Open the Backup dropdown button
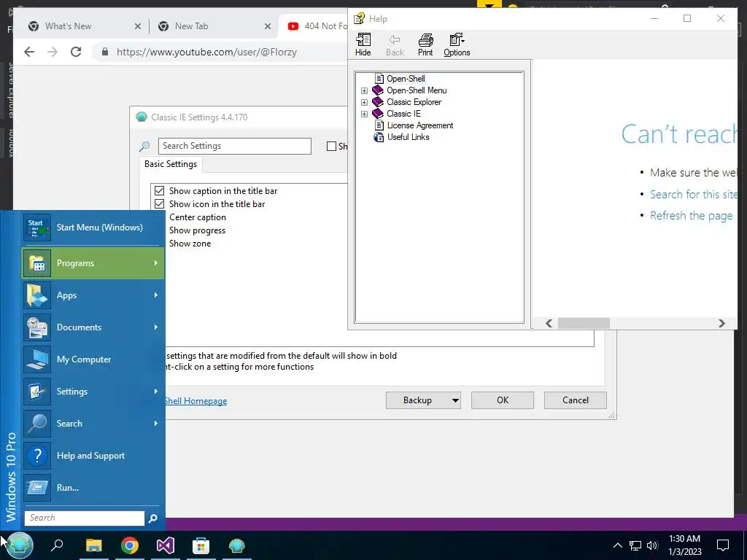Viewport: 747px width, 560px height. [423, 400]
